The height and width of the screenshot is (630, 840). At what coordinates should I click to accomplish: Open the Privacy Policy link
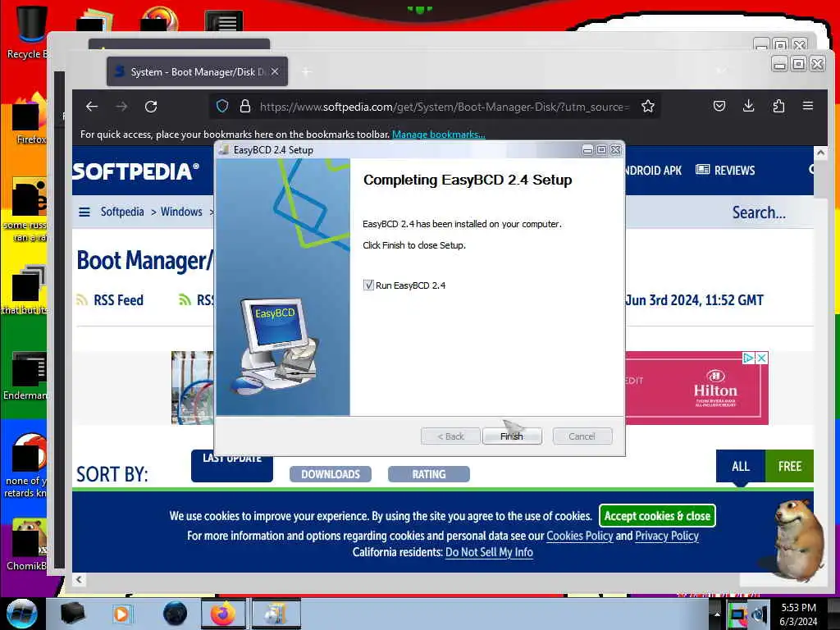tap(667, 536)
